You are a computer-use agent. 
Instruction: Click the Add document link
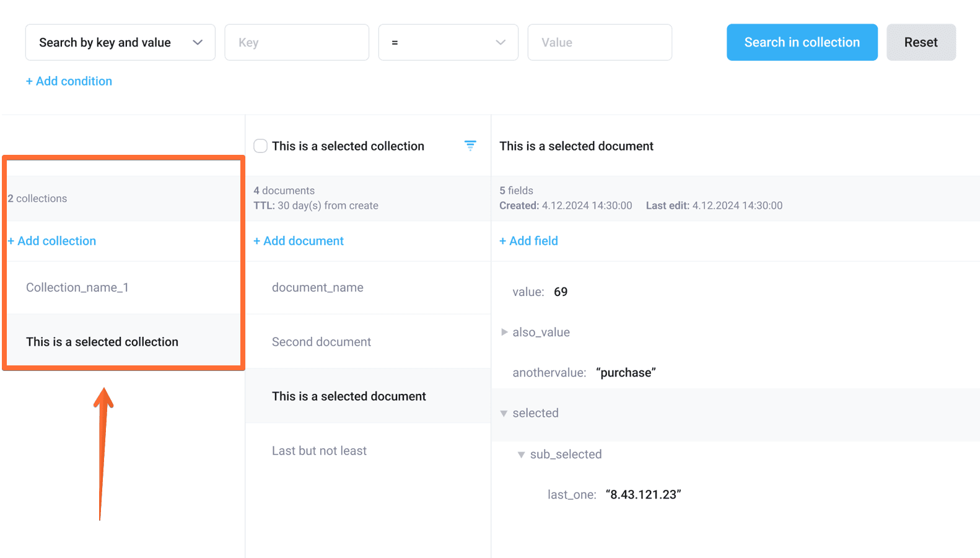click(x=299, y=241)
